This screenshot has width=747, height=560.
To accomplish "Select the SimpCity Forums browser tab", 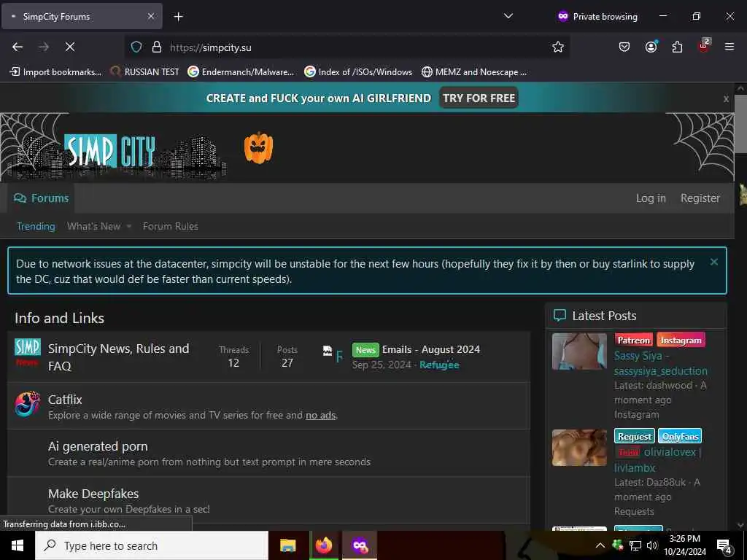I will click(x=82, y=17).
